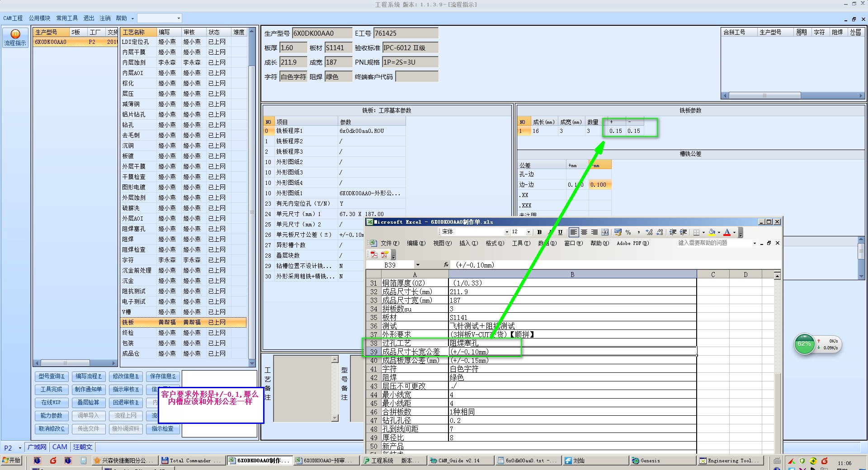The image size is (868, 470).
Task: Open Excel 格式(O) menu
Action: [x=495, y=243]
